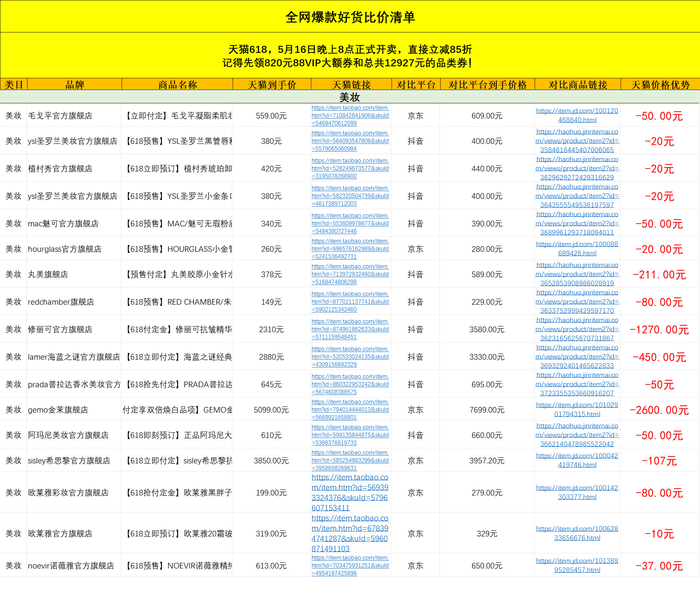The image size is (700, 590).
Task: Open Tmall link for mac魅可官方旗舰店 row
Action: click(350, 223)
